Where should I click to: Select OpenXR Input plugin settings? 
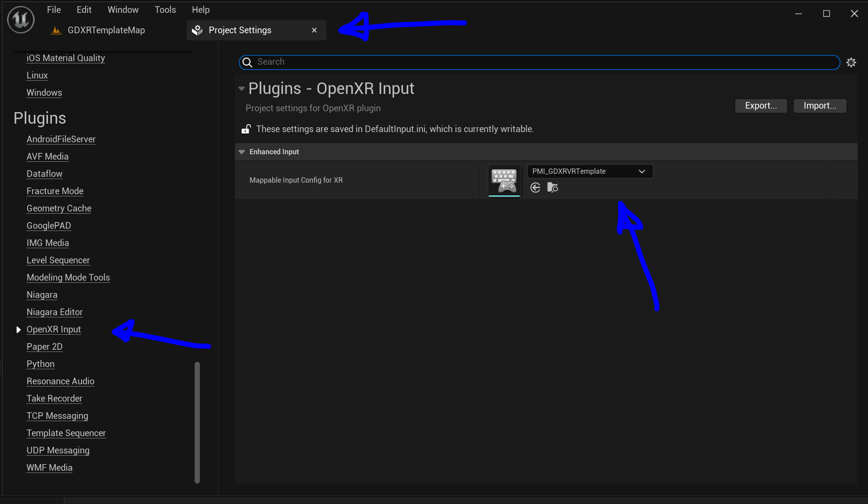point(54,329)
